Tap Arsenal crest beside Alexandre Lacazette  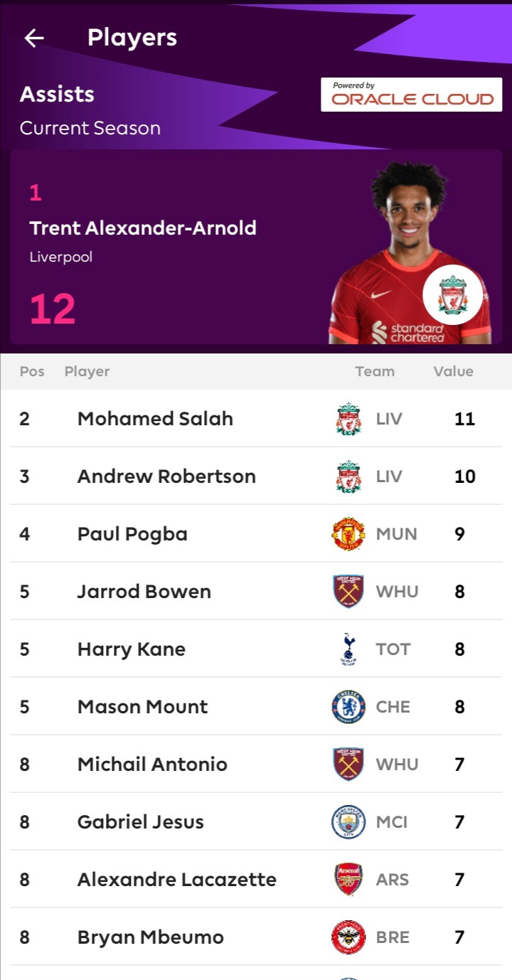[x=348, y=880]
